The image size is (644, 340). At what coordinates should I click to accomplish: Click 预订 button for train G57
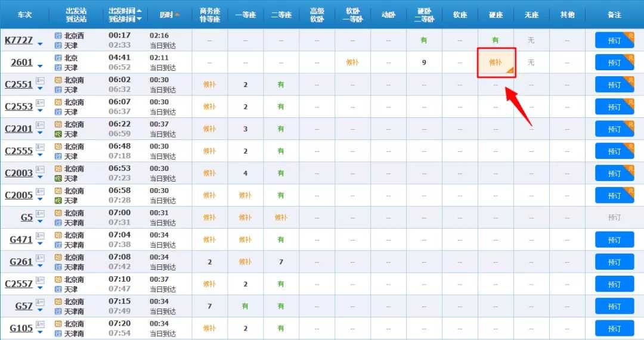tap(614, 306)
